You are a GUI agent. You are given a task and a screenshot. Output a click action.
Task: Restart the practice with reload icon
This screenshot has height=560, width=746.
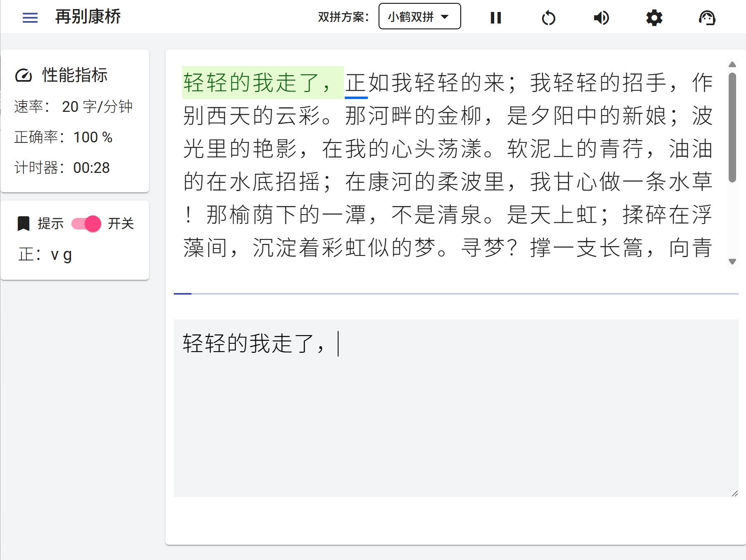pyautogui.click(x=548, y=18)
